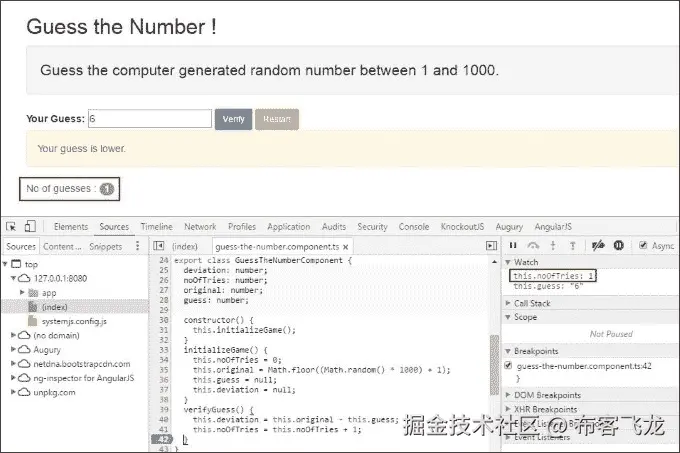Click the code editor vertical scrollbar
Image resolution: width=680 pixels, height=453 pixels.
coord(494,364)
